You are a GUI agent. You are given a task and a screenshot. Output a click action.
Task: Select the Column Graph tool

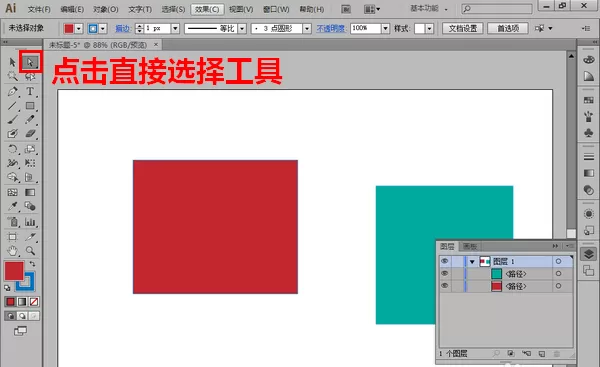coord(30,222)
